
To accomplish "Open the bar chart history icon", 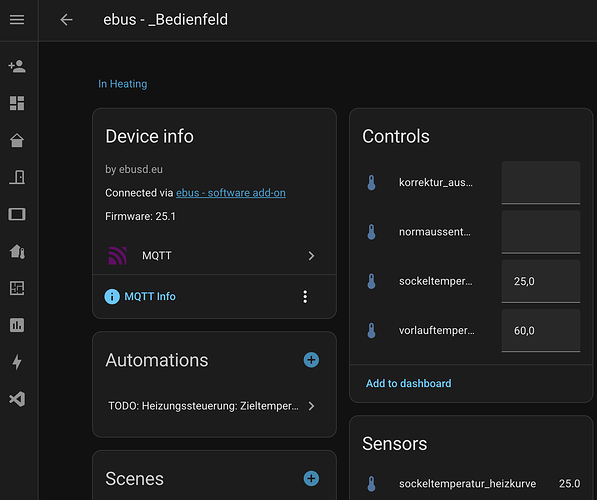I will pyautogui.click(x=17, y=325).
